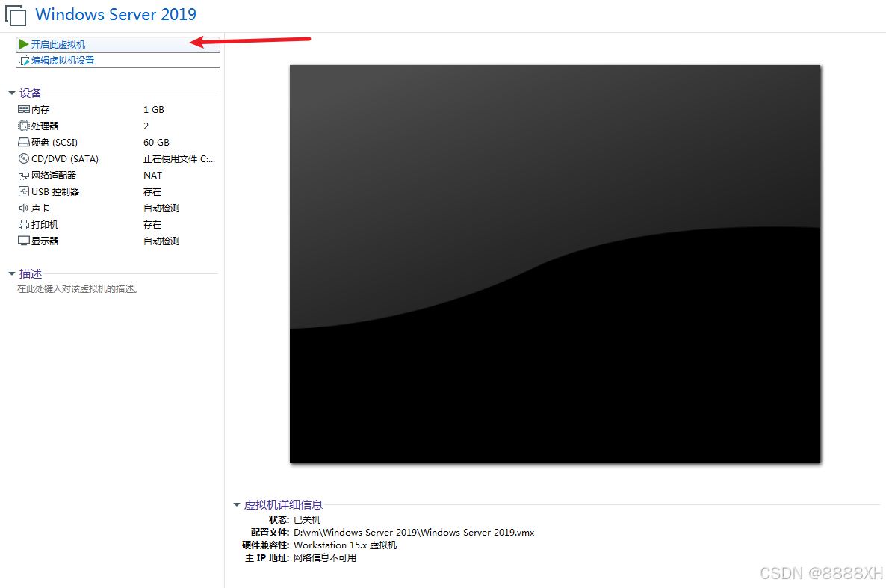Click the black VM console preview thumbnail

coord(555,264)
